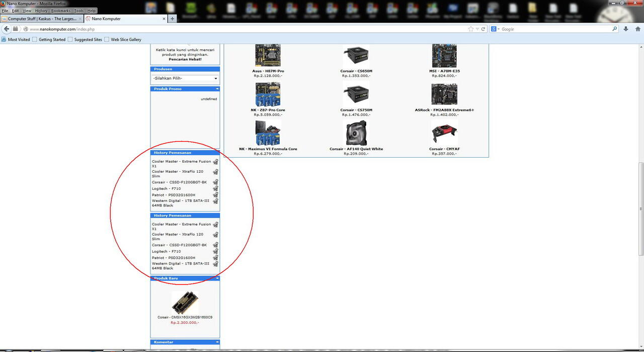Click the cart icon for XtraFlo 120 Slim in upper History Pemesanan
This screenshot has width=644, height=352.
(x=215, y=172)
